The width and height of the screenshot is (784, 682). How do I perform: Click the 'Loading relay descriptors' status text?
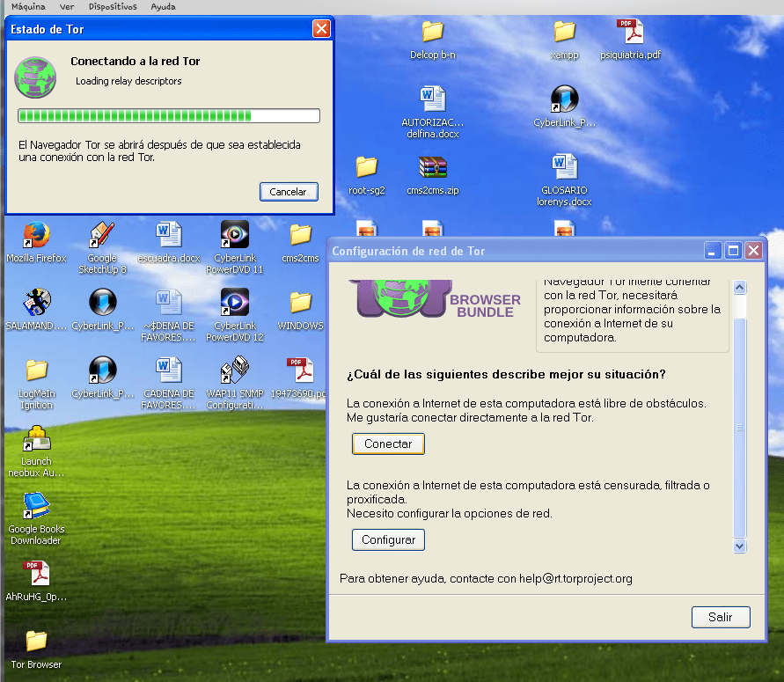point(128,81)
